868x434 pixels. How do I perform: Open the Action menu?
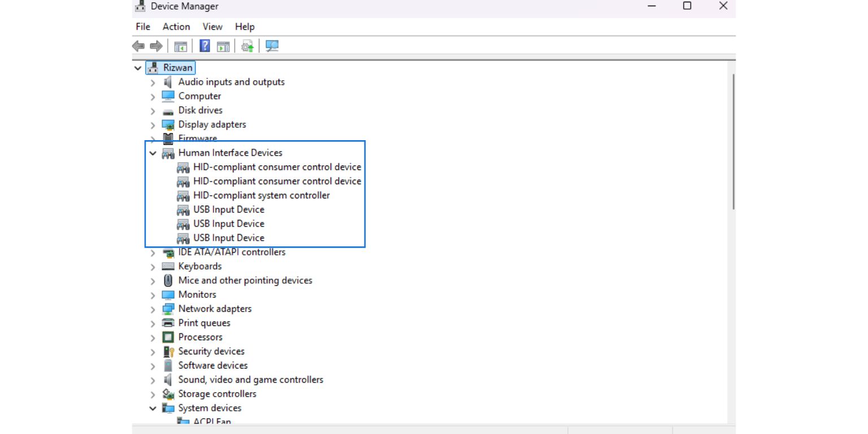click(176, 27)
